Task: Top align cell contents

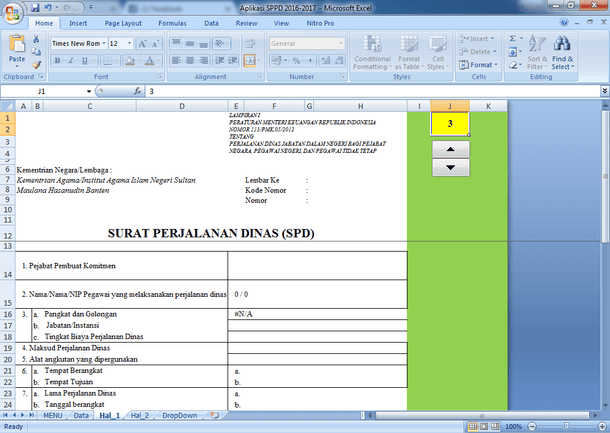Action: (x=176, y=43)
